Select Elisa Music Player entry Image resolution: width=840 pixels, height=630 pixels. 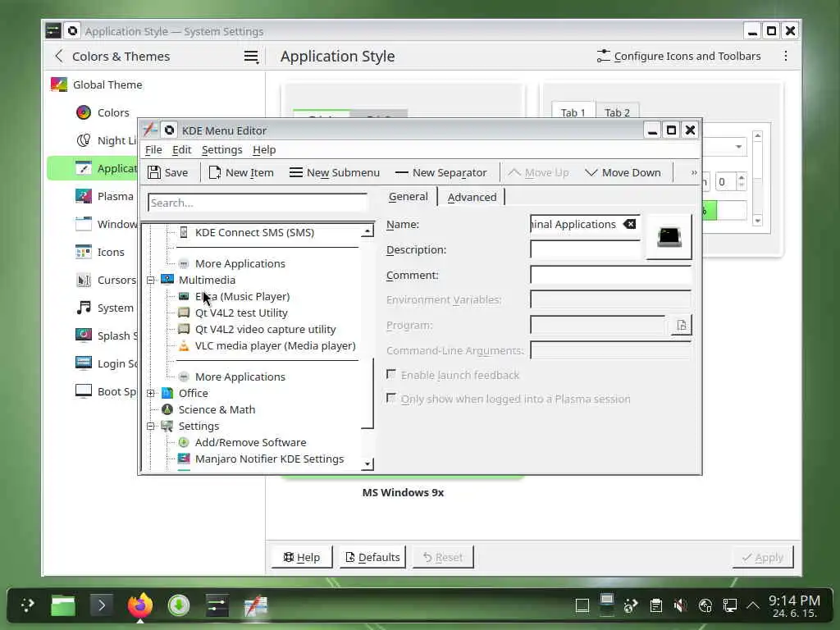[x=242, y=296]
